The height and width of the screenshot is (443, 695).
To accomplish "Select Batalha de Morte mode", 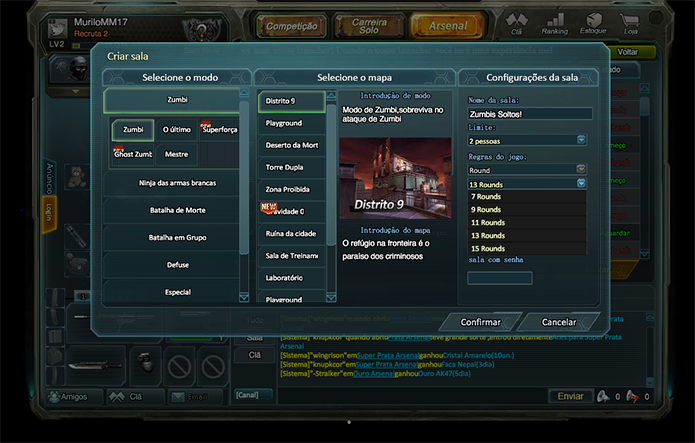I will pyautogui.click(x=172, y=210).
